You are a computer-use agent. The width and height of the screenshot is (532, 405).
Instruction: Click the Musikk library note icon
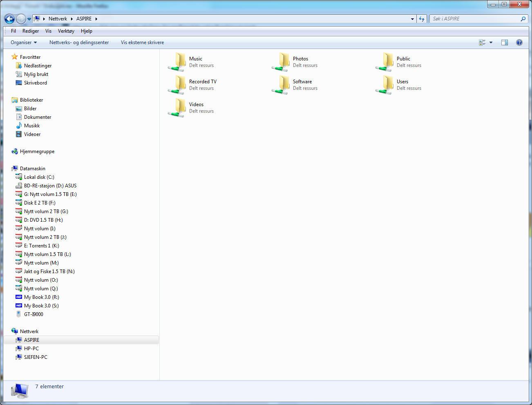coord(19,126)
